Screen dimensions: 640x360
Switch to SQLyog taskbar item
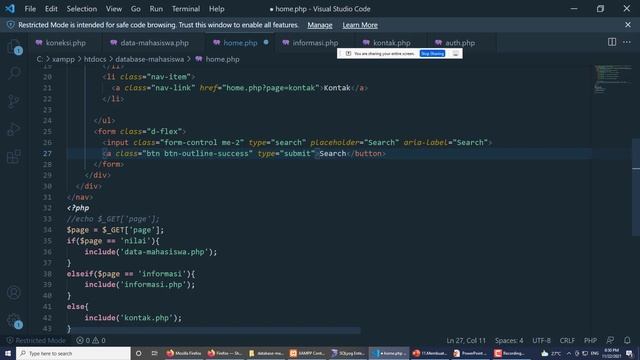348,353
